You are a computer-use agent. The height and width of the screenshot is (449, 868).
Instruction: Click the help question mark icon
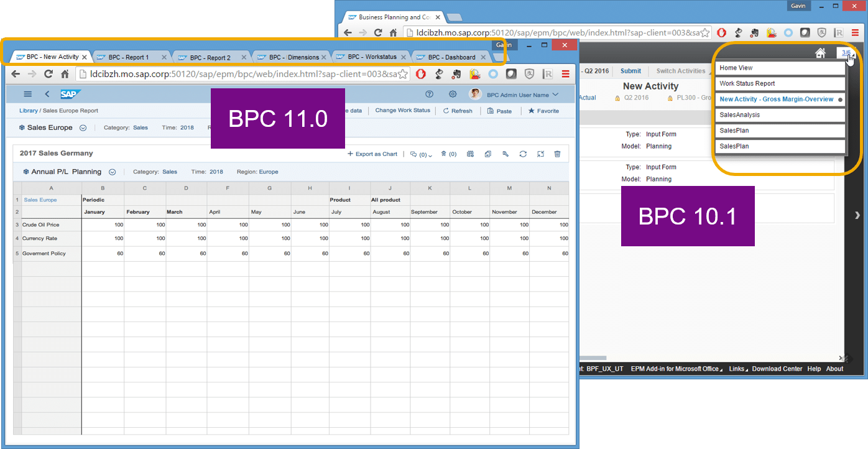tap(429, 95)
